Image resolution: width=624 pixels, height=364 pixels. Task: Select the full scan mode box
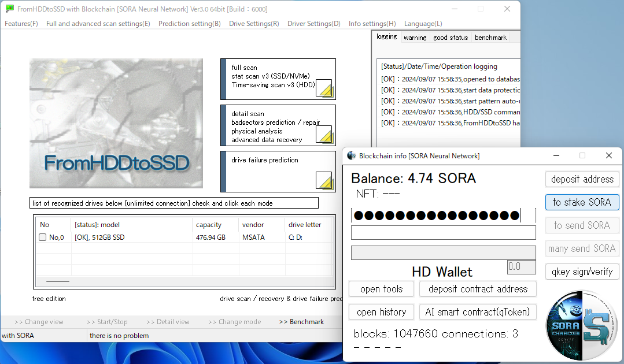tap(278, 79)
